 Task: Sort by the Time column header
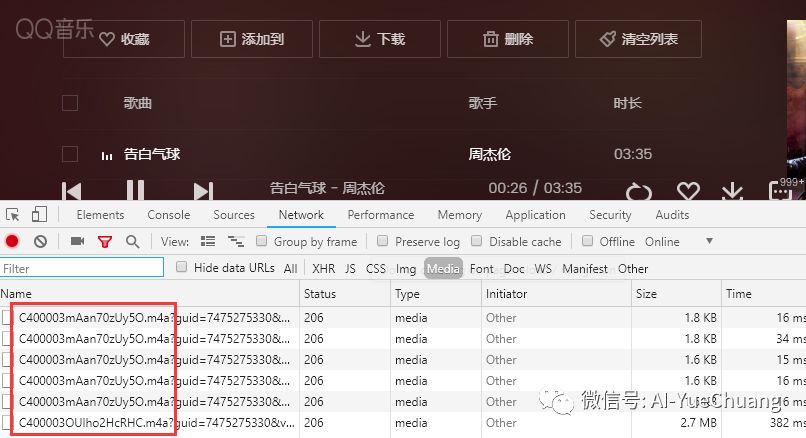tap(764, 294)
